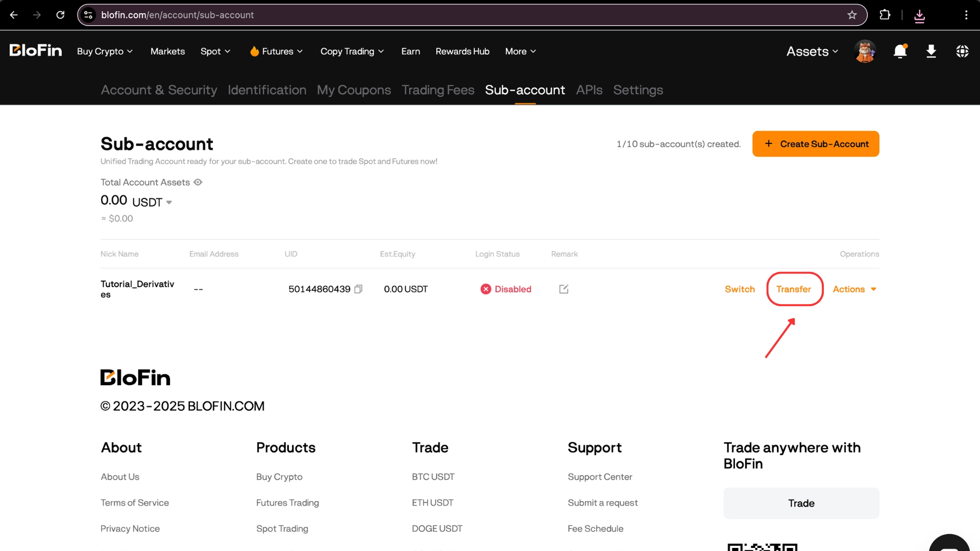Open Buy Crypto footer link

279,477
